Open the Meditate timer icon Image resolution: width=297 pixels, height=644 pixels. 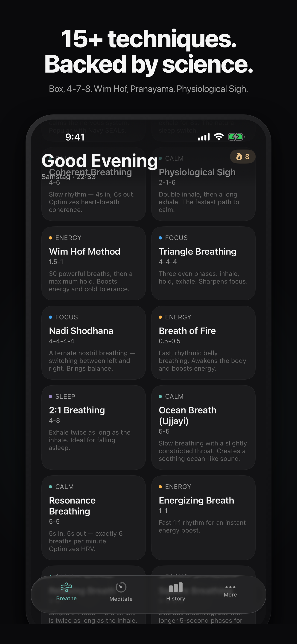(x=121, y=587)
